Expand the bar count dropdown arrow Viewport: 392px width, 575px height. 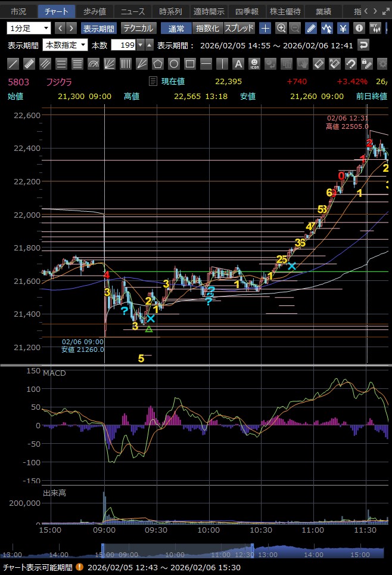coord(140,45)
